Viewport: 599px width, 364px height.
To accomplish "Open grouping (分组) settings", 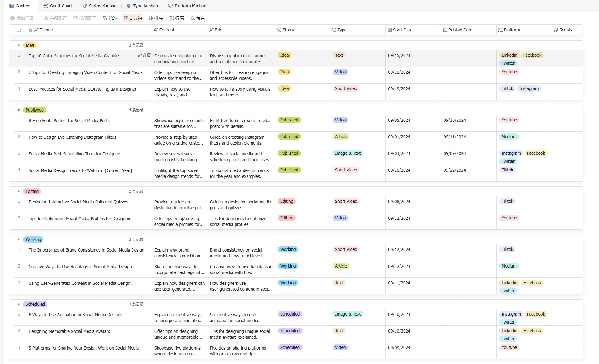I will [x=133, y=18].
